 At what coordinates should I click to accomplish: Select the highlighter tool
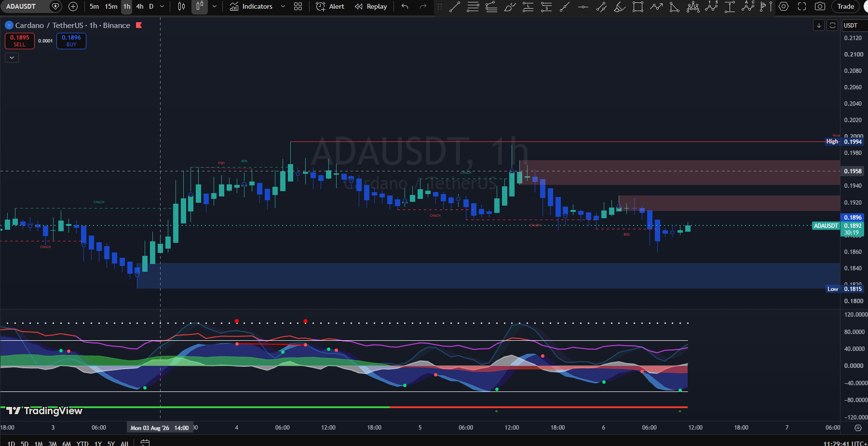[x=620, y=6]
